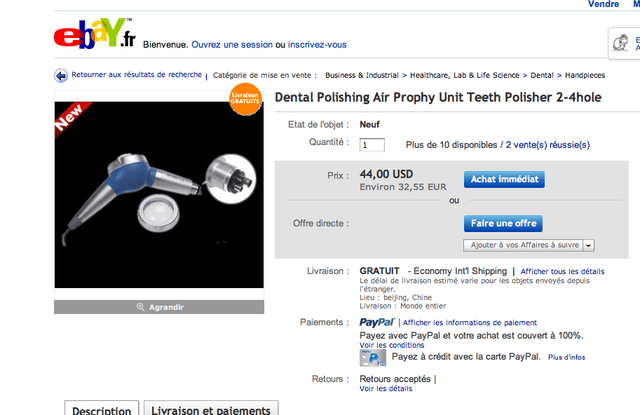Follow the inscrivez-vous link
The image size is (640, 415).
tap(317, 45)
